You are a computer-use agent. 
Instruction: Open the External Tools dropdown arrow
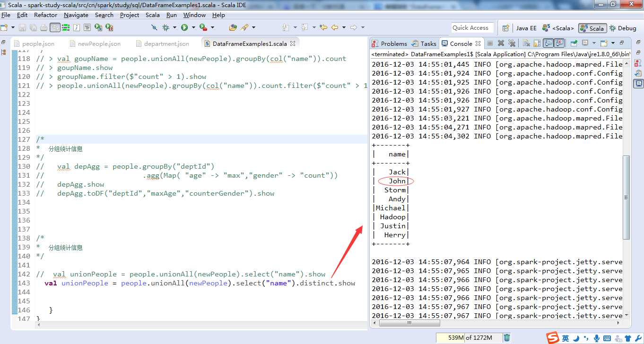[x=213, y=27]
